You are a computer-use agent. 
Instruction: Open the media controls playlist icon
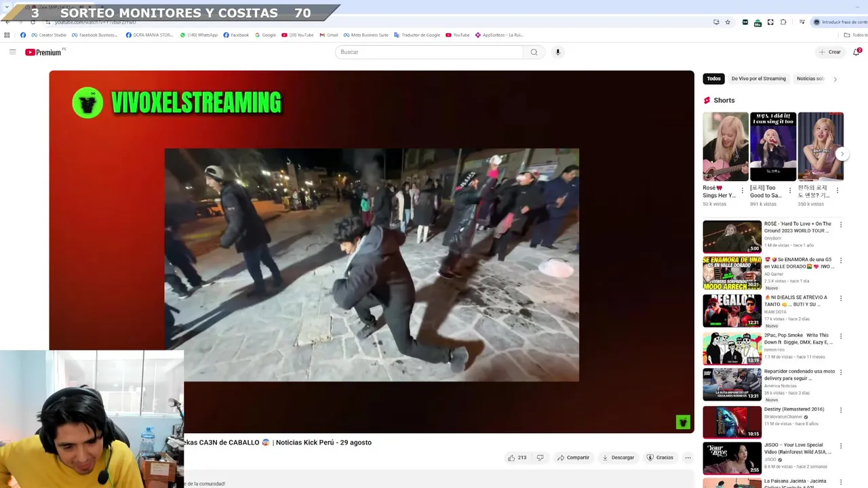coord(802,22)
